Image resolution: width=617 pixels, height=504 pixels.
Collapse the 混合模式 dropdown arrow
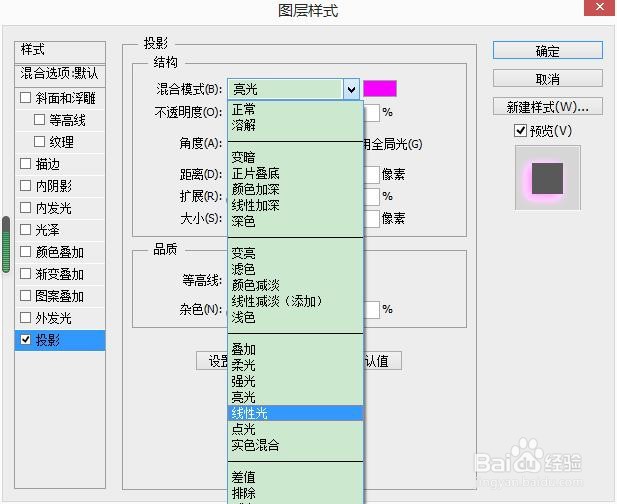click(x=351, y=89)
